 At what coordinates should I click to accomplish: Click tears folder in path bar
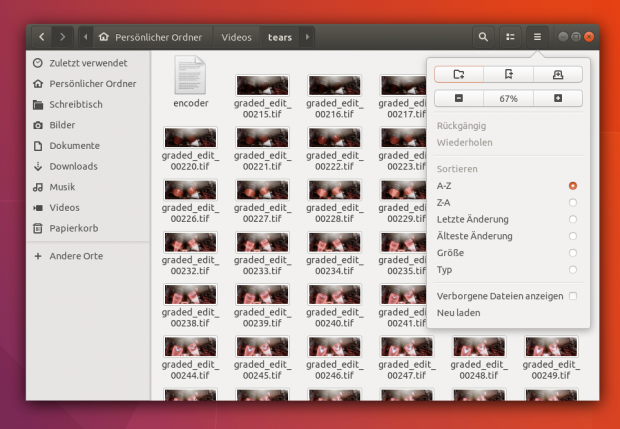click(x=280, y=37)
